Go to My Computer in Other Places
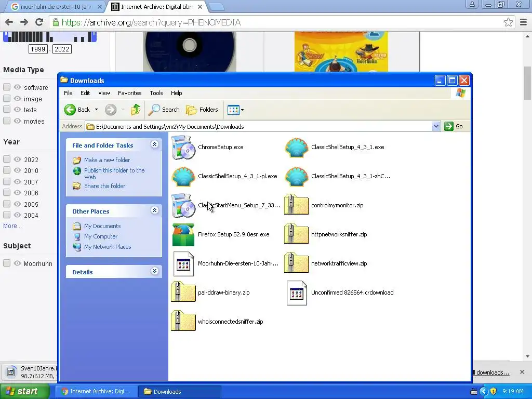 [x=100, y=236]
